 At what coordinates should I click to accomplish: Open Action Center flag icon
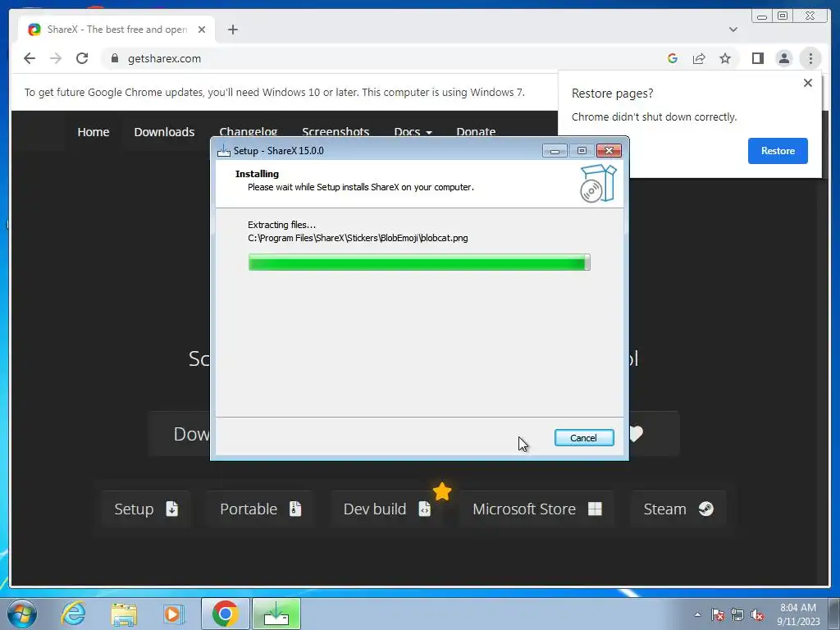(718, 614)
